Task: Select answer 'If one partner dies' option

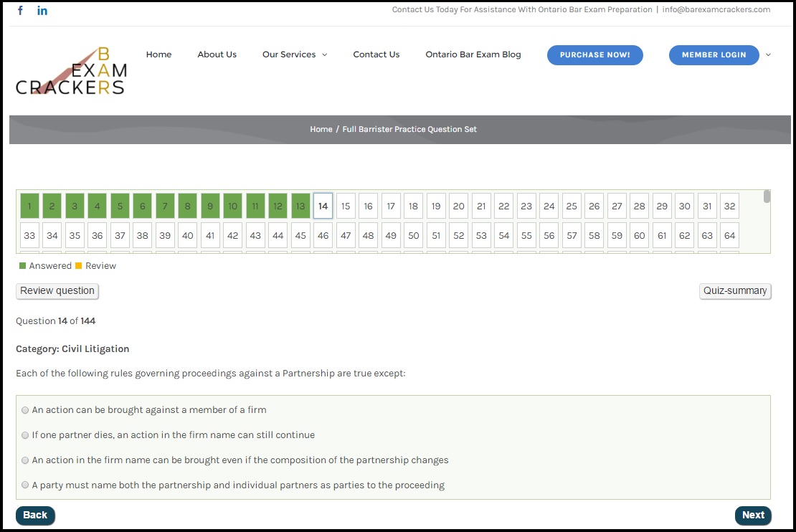Action: (x=26, y=435)
